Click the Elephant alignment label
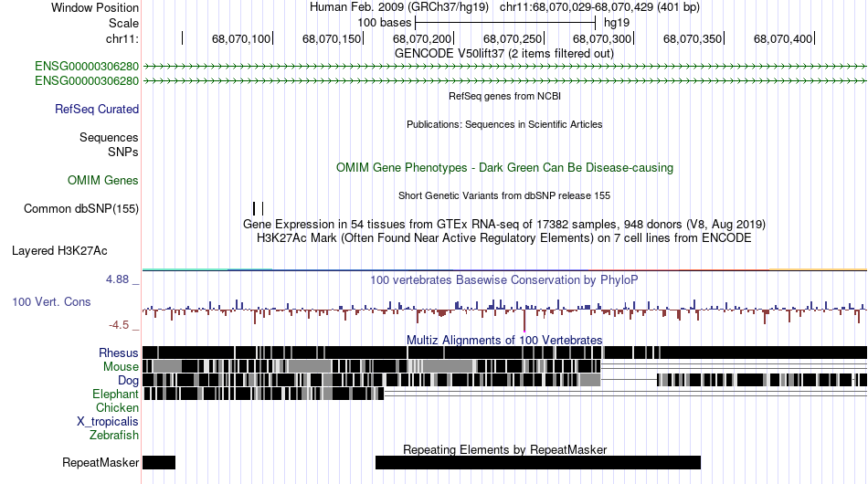 115,394
